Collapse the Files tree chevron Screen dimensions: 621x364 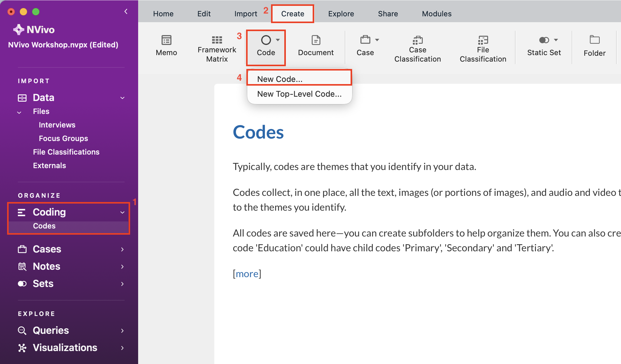19,112
